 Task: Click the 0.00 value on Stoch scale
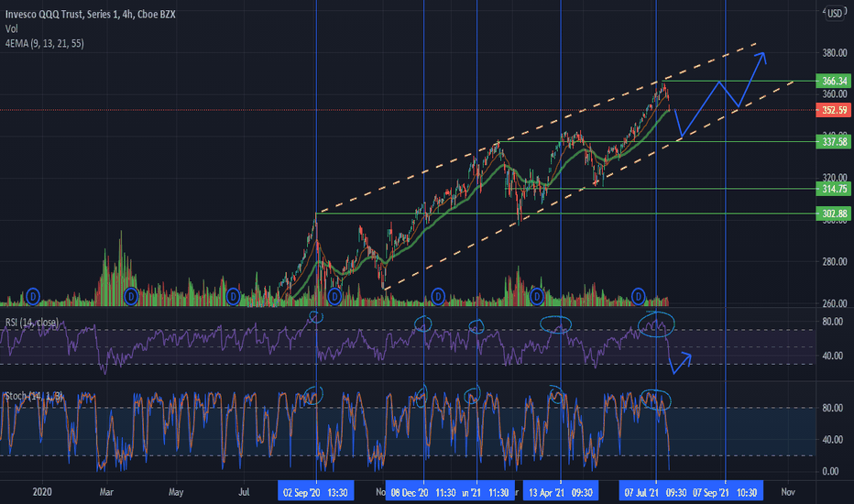click(x=830, y=471)
